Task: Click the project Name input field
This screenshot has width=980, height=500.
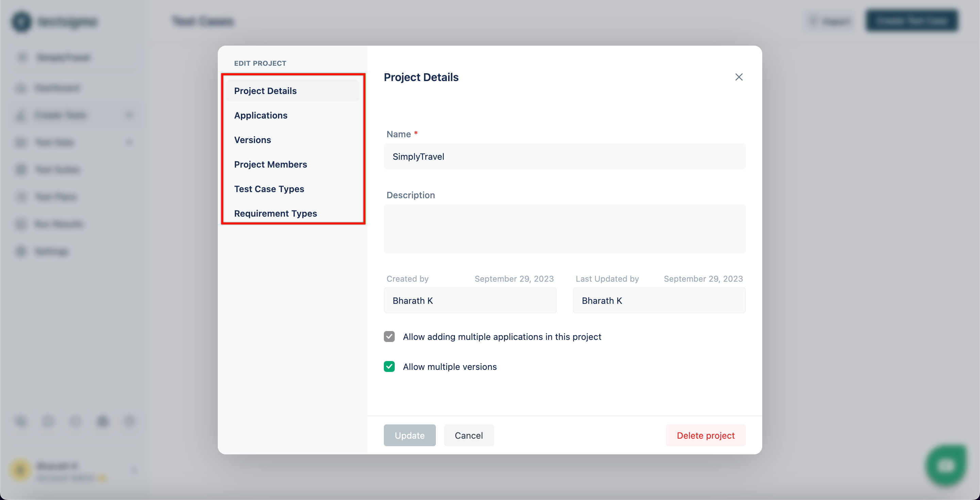Action: coord(564,156)
